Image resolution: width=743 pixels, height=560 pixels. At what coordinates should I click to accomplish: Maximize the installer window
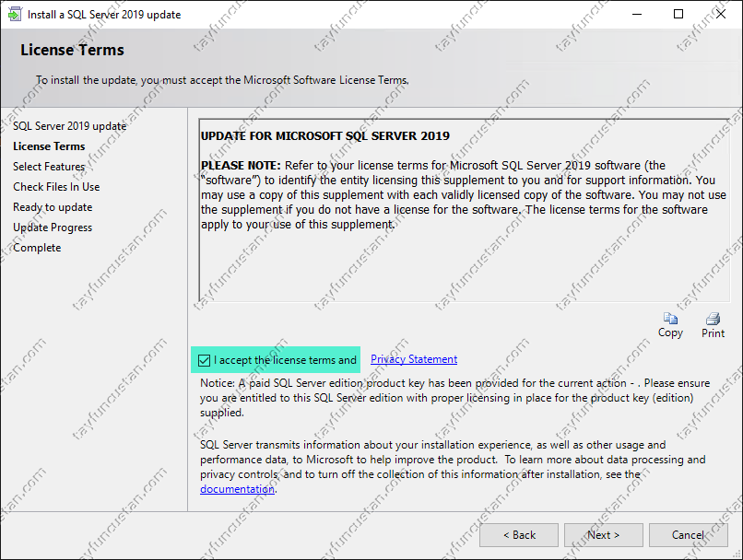click(678, 14)
